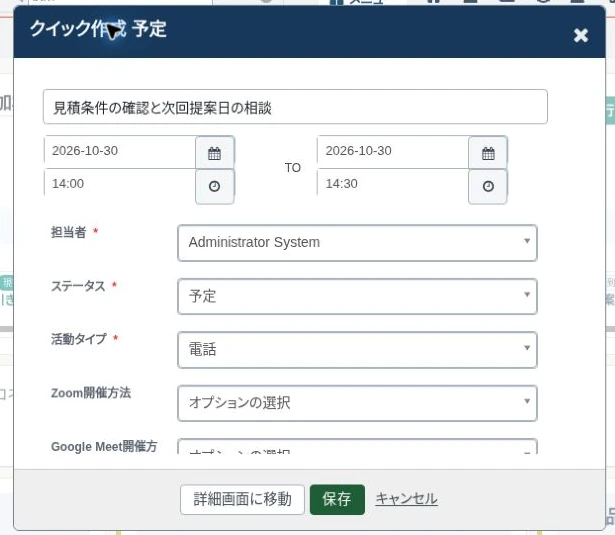Click the ステータス label
This screenshot has width=615, height=535.
(78, 286)
